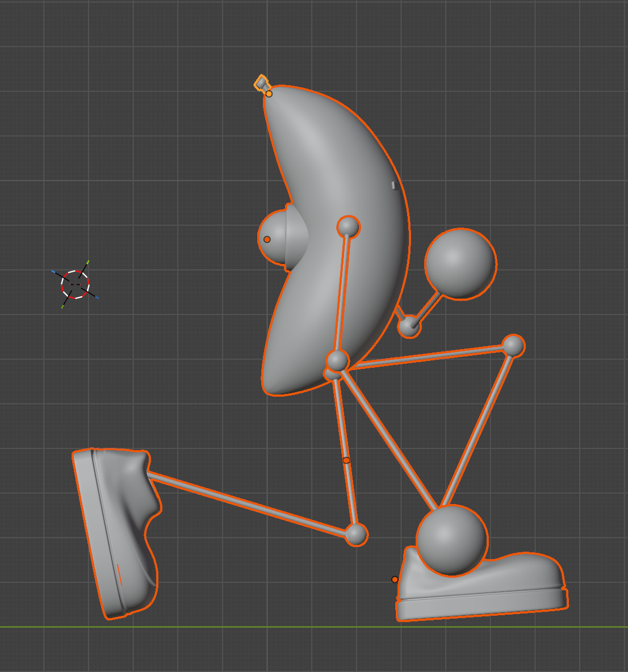The height and width of the screenshot is (672, 628).
Task: Select the large hand sphere right of body
Action: pos(460,263)
